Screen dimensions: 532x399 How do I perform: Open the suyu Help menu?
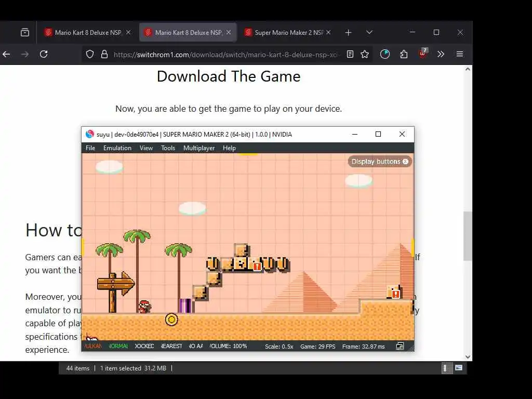pyautogui.click(x=229, y=148)
